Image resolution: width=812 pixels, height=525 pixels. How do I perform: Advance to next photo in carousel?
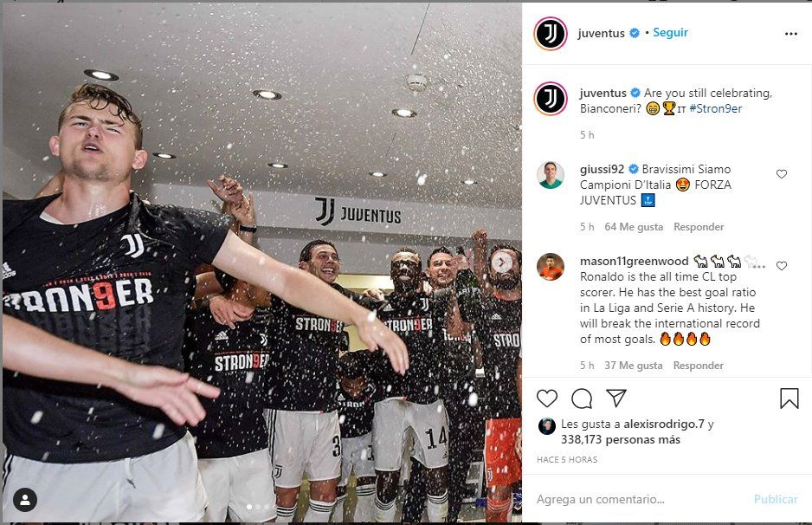pyautogui.click(x=501, y=262)
